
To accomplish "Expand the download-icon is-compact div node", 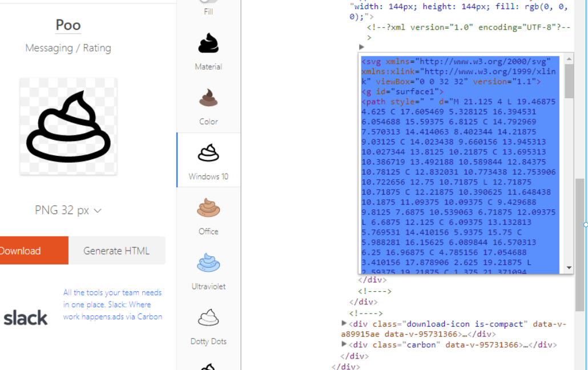I will (344, 323).
